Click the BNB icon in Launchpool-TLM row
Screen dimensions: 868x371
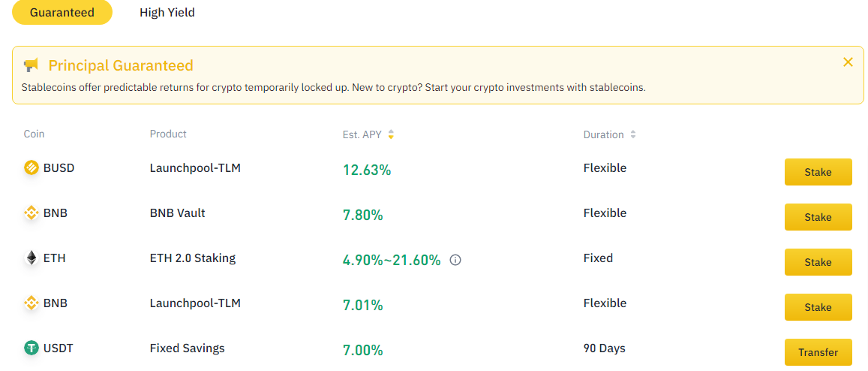click(32, 303)
